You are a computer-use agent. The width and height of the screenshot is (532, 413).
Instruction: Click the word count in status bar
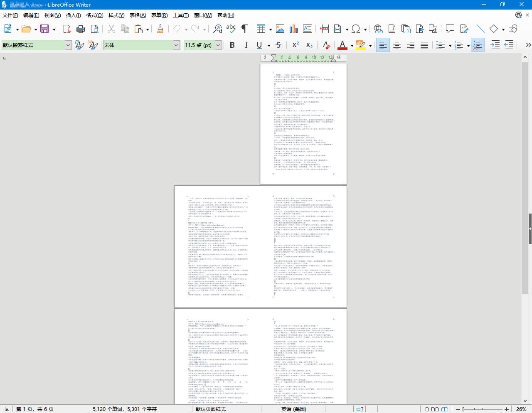125,409
